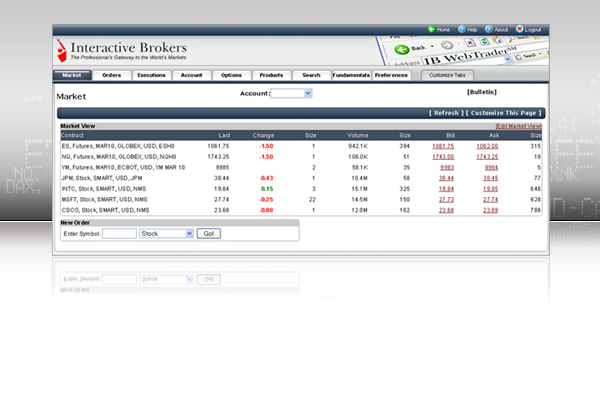Open the Orders tab
Screen dimensions: 600x400
[112, 75]
